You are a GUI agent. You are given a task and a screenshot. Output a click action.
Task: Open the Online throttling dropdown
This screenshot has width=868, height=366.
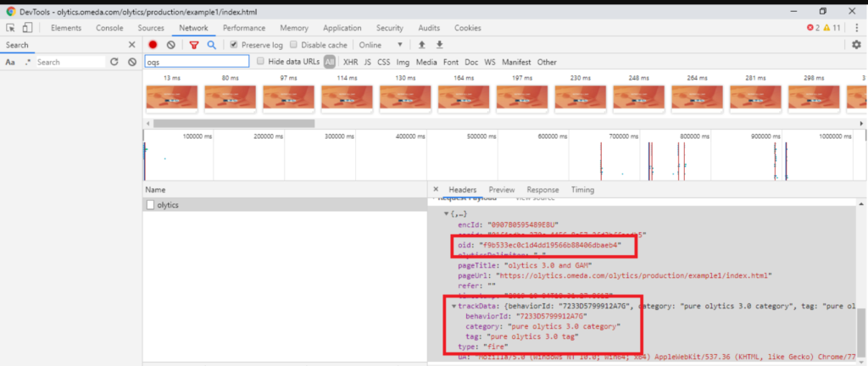381,45
